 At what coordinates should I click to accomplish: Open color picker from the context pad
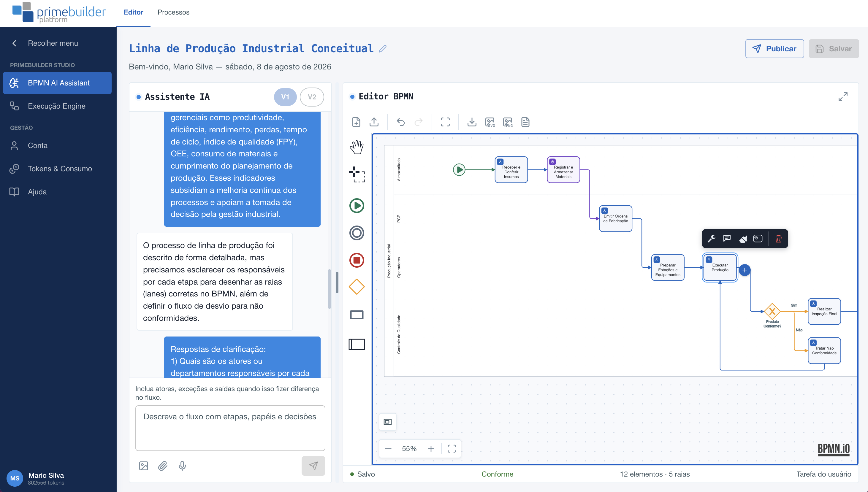[x=743, y=239]
